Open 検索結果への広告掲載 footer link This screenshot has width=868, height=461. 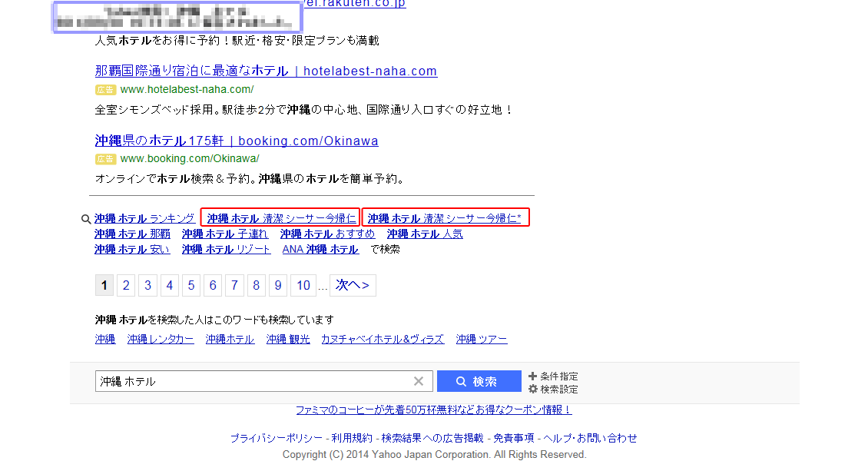click(x=432, y=438)
